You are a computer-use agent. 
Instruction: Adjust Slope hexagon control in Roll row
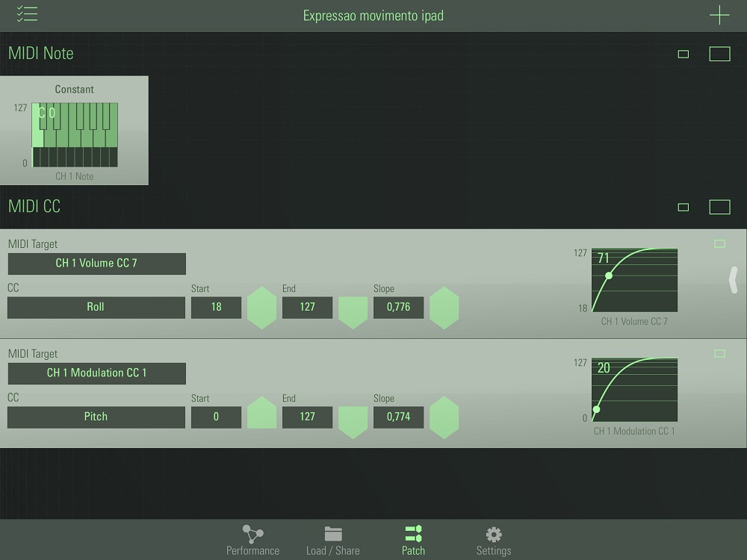444,308
